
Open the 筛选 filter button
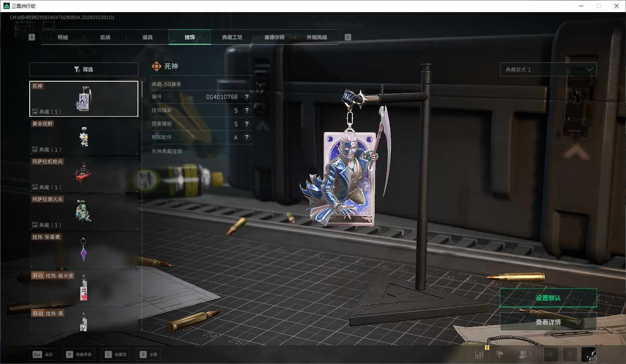pyautogui.click(x=84, y=70)
